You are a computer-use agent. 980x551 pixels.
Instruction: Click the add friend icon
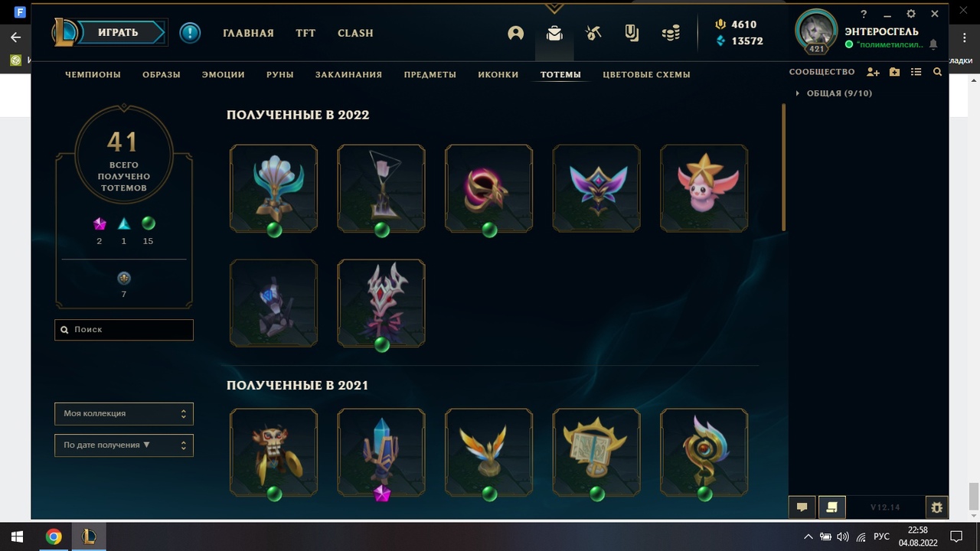[x=873, y=72]
